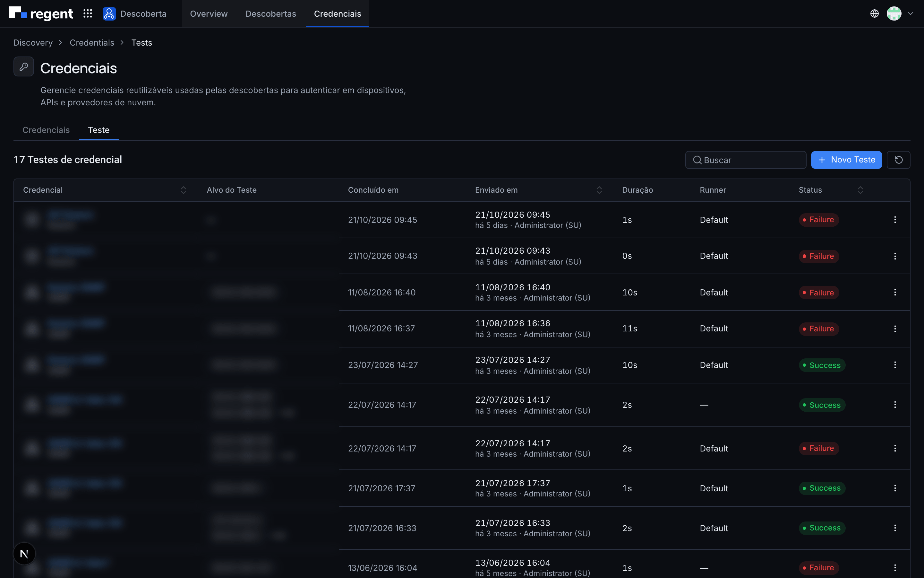Sort by Credencial column
The height and width of the screenshot is (578, 924).
[x=183, y=190]
